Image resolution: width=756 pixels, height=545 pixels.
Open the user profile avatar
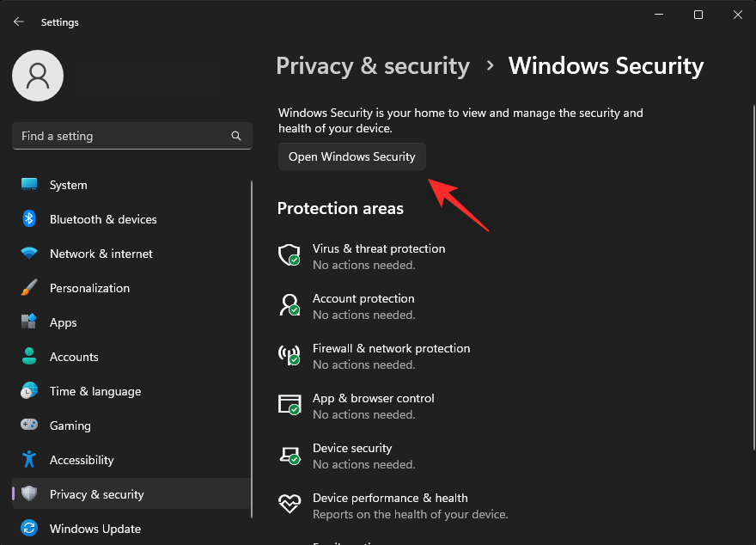37,76
